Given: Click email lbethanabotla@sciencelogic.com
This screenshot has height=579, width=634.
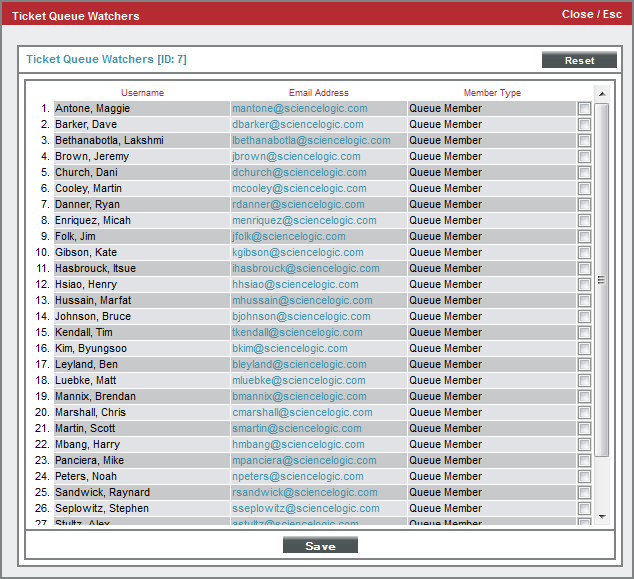Looking at the screenshot, I should (311, 141).
